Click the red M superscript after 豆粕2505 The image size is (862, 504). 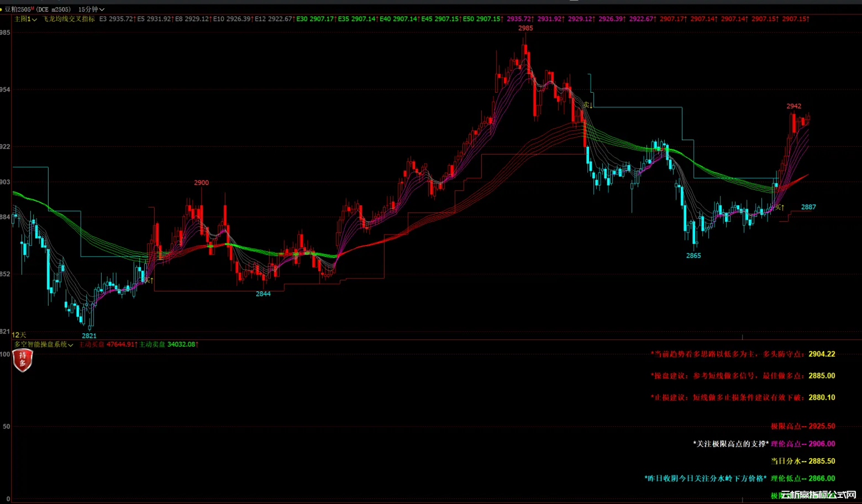tap(33, 8)
